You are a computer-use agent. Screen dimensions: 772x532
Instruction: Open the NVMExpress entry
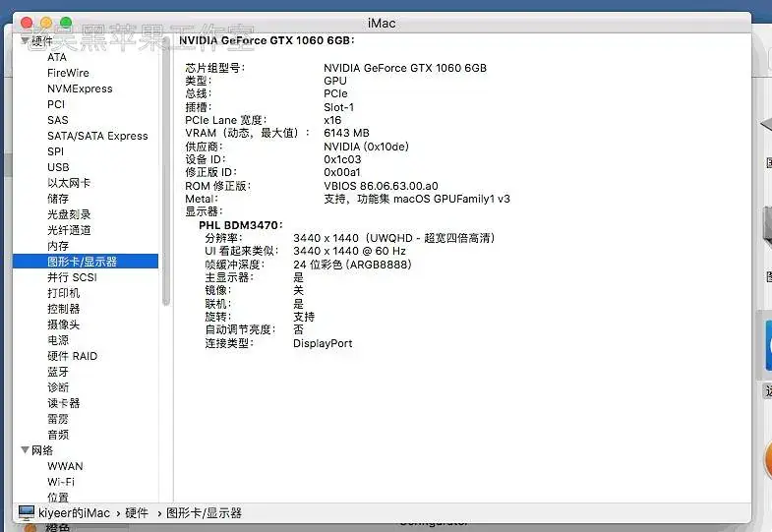[x=80, y=89]
